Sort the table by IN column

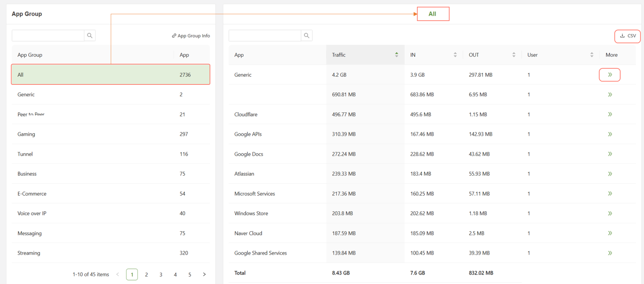pos(455,55)
